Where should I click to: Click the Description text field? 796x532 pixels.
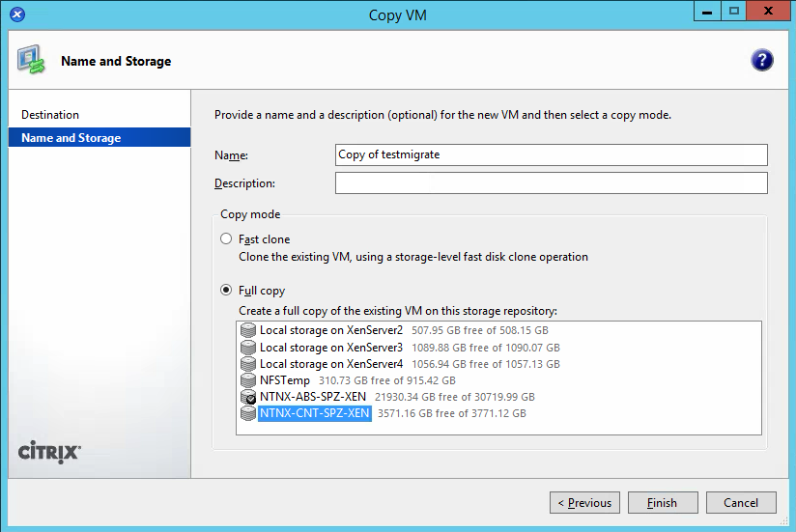[551, 183]
